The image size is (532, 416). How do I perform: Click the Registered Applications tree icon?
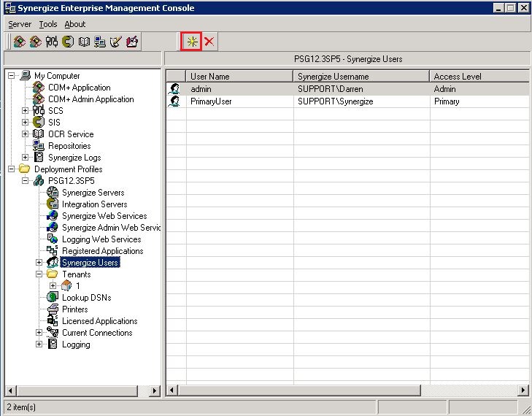click(x=53, y=251)
